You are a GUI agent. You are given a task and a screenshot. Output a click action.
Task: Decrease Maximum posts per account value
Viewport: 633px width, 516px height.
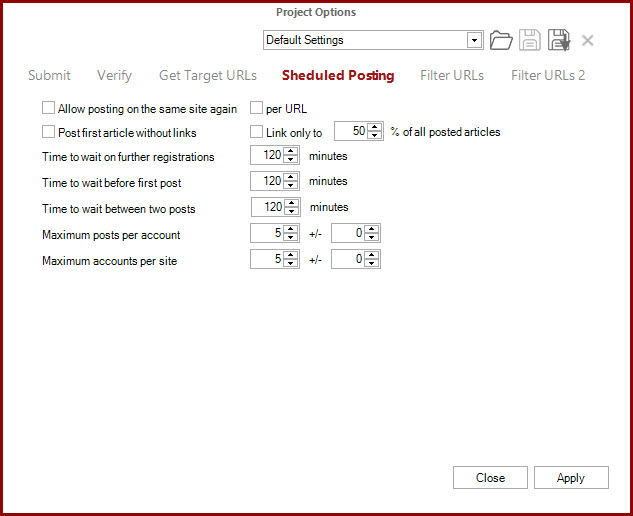point(291,237)
